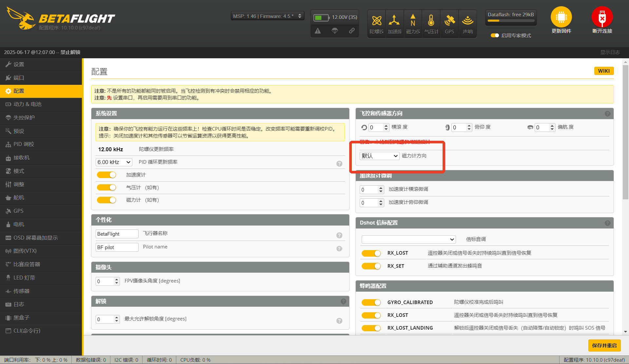Toggle RX_LOST_LANDING beeper switch

371,328
